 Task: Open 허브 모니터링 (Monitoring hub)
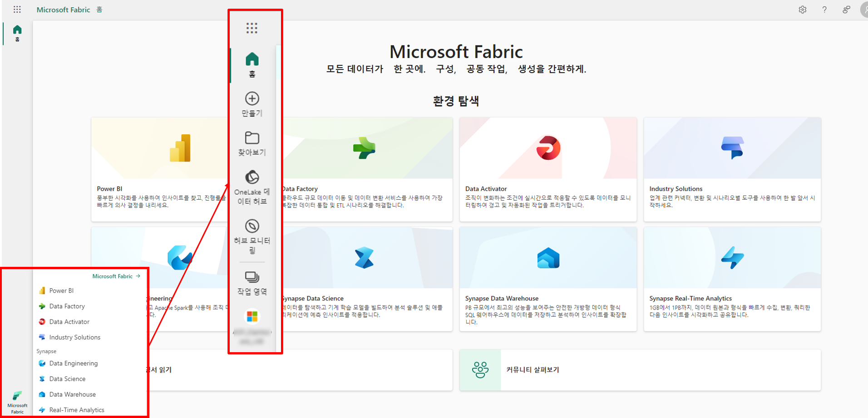point(252,236)
